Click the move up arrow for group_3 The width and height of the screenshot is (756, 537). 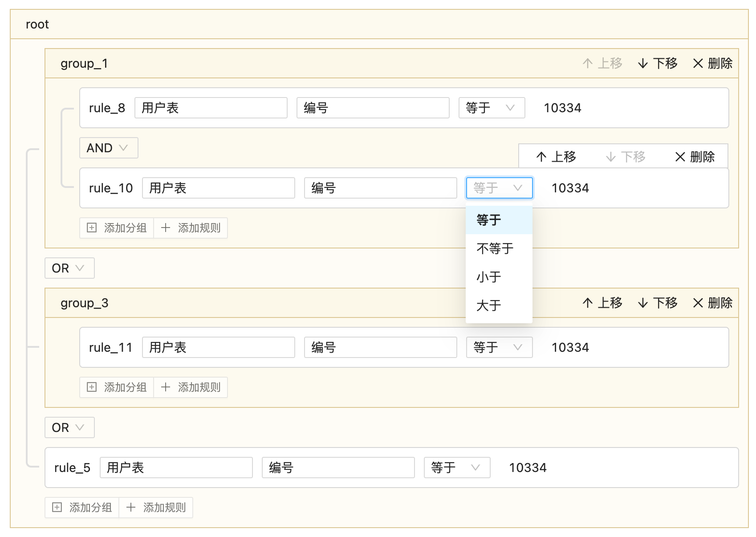[587, 303]
